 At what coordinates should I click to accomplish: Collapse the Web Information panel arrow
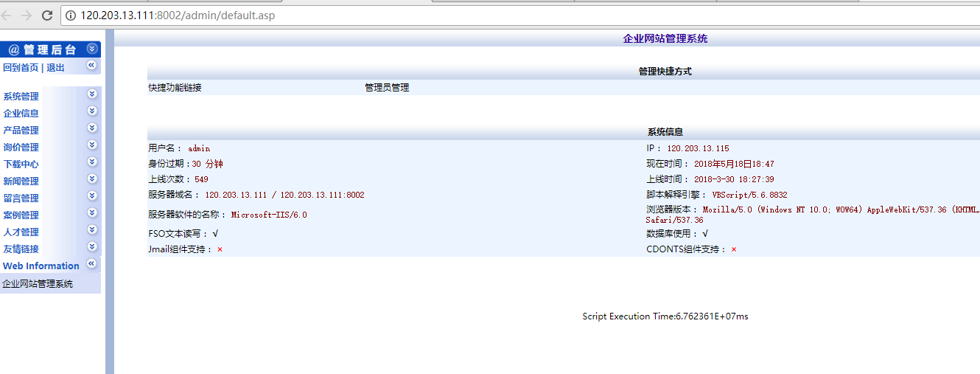[91, 263]
